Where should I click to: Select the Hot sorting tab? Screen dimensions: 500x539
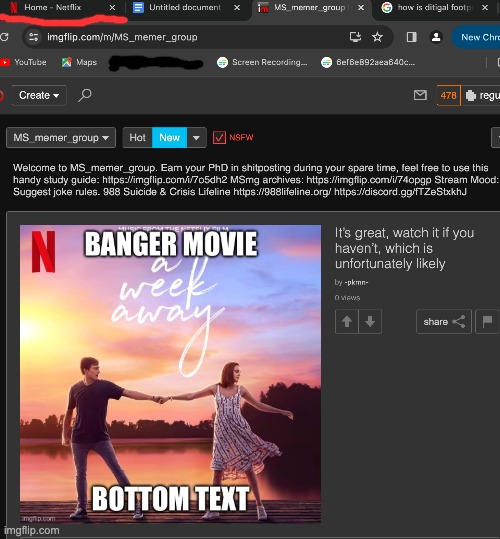[x=137, y=138]
